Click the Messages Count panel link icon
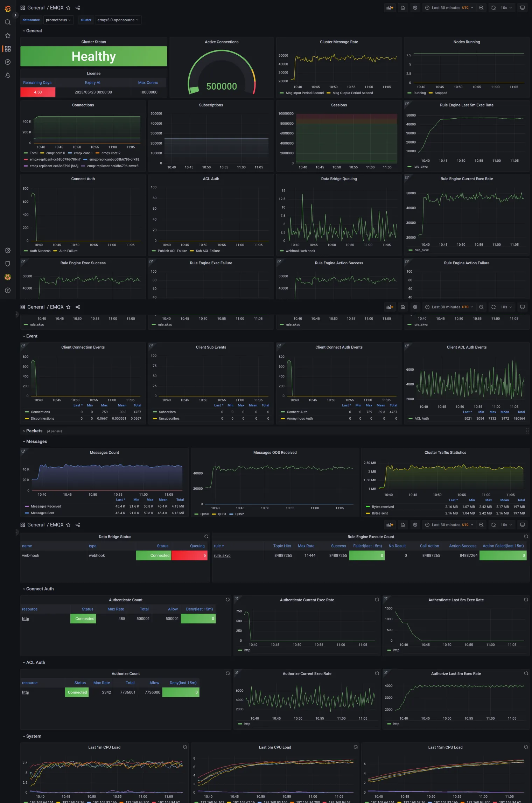 click(x=23, y=451)
